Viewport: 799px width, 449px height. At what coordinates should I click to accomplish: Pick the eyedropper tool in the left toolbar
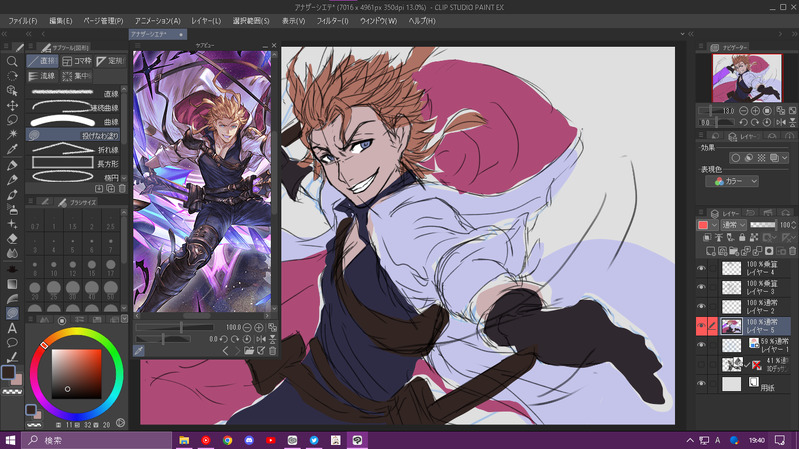pyautogui.click(x=12, y=149)
